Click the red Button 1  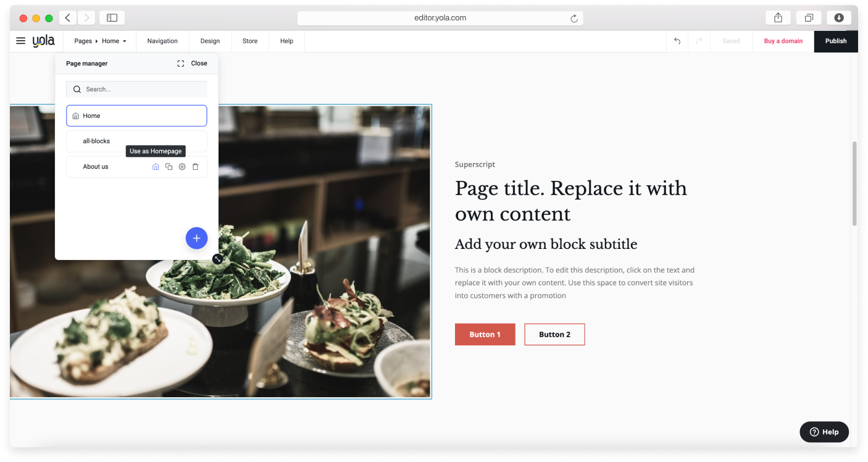click(x=485, y=334)
